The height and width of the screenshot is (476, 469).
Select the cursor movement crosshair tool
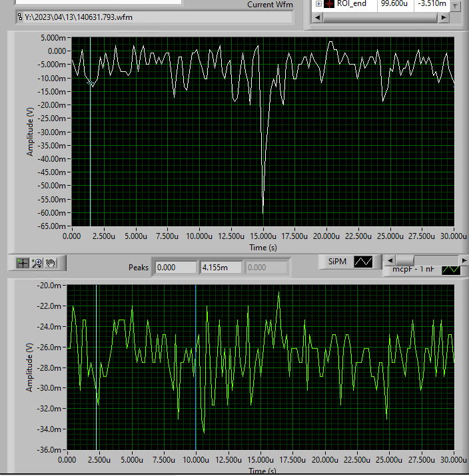[23, 263]
